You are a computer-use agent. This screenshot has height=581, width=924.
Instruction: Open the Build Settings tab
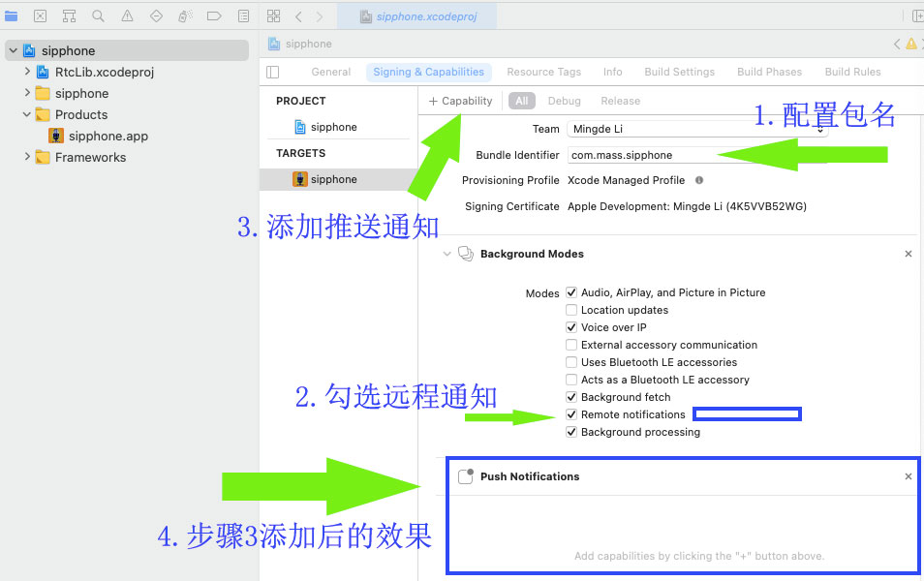point(680,72)
